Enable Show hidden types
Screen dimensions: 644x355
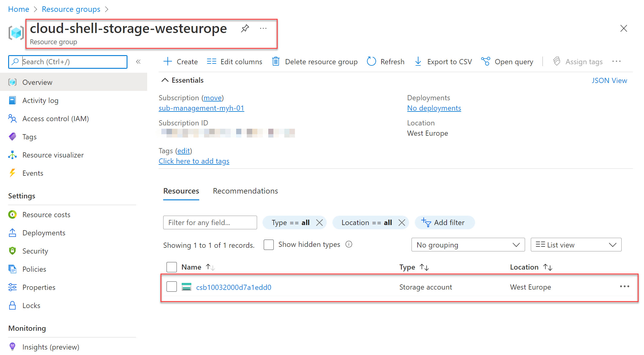click(268, 244)
